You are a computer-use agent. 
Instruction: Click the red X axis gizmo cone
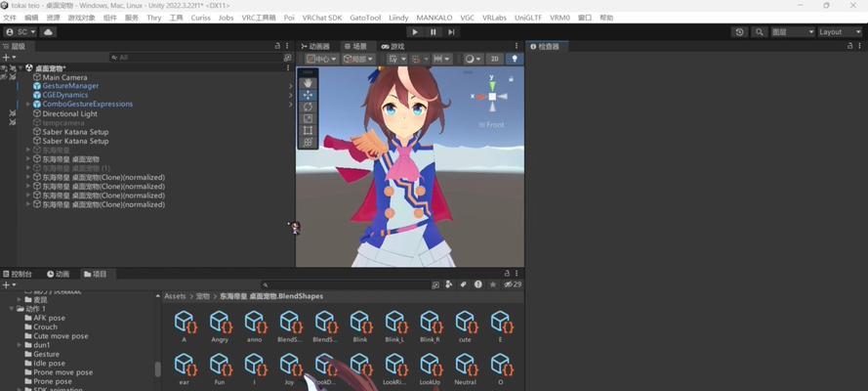point(480,97)
